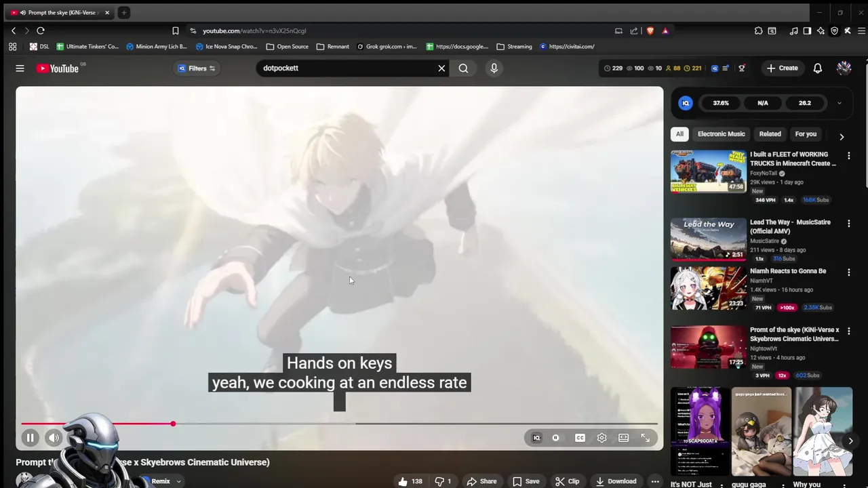Screen dimensions: 868x488
Task: Like the video with 138 likes
Action: click(x=410, y=481)
